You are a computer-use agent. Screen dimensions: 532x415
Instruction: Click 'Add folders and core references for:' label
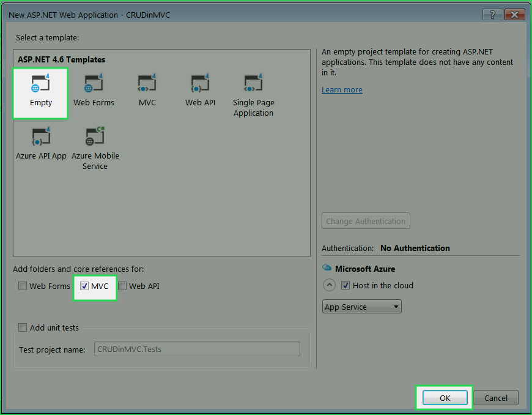click(x=78, y=269)
